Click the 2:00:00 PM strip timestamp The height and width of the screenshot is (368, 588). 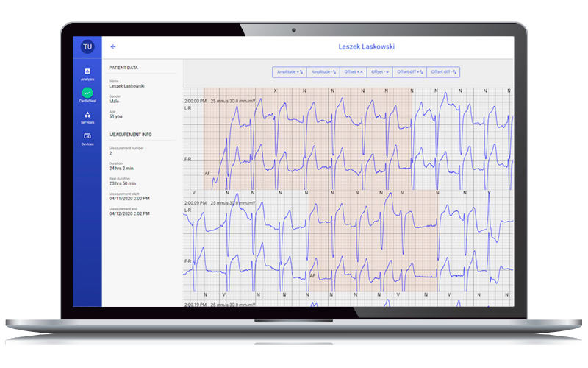point(195,100)
